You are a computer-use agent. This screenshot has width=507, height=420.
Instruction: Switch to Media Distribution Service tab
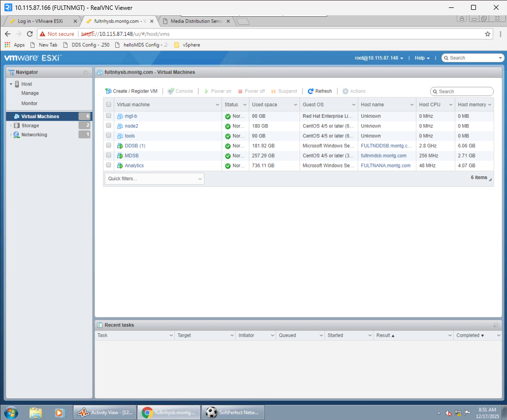(197, 21)
